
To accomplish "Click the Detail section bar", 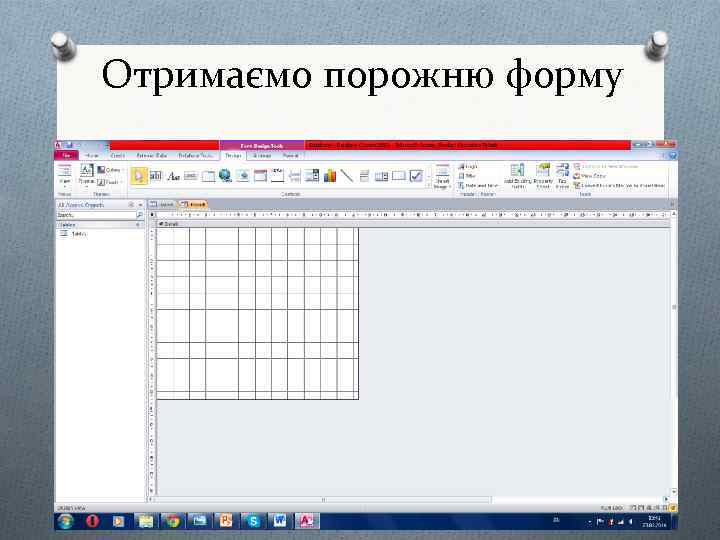I will (x=411, y=224).
